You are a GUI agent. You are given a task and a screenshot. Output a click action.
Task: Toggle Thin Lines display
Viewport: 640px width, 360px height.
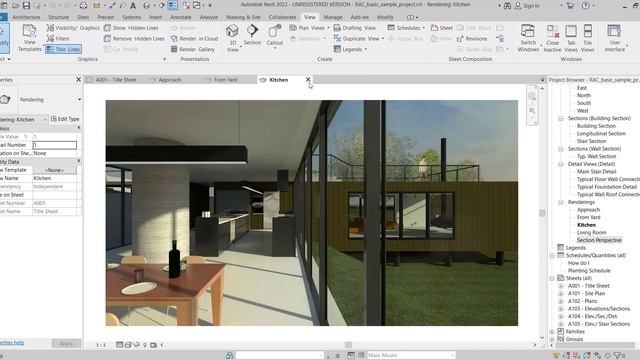(x=63, y=49)
